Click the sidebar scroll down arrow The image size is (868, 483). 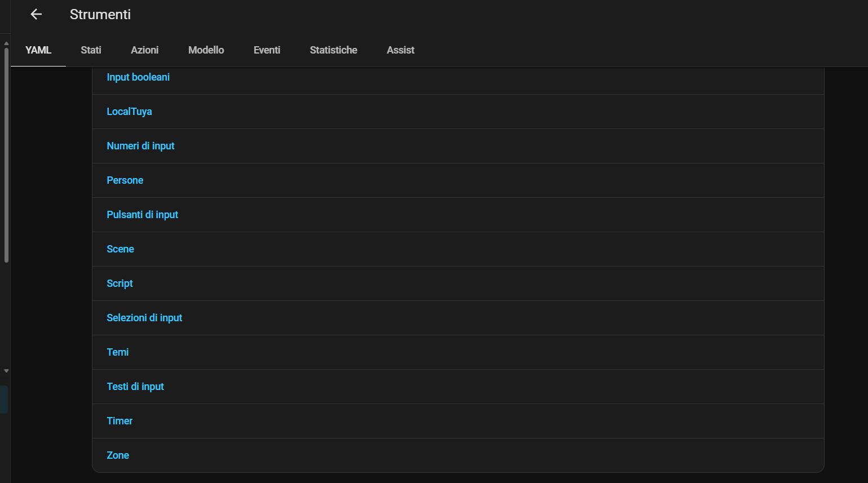pyautogui.click(x=6, y=371)
